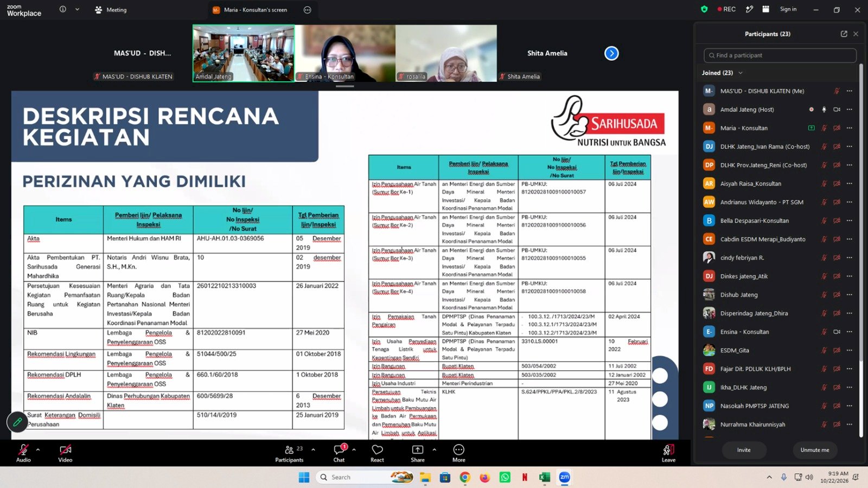
Task: Open WhatsApp from the taskbar
Action: click(505, 477)
